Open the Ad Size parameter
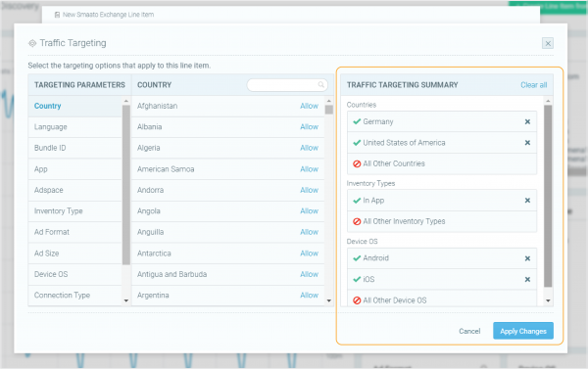This screenshot has width=588, height=369. [75, 254]
